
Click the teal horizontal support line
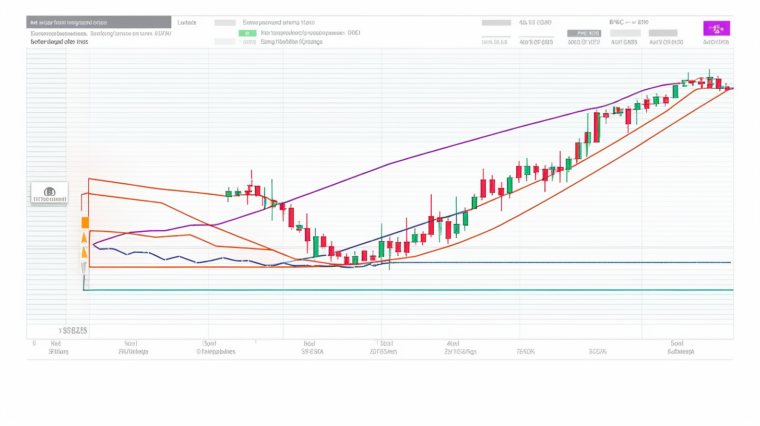pos(400,290)
